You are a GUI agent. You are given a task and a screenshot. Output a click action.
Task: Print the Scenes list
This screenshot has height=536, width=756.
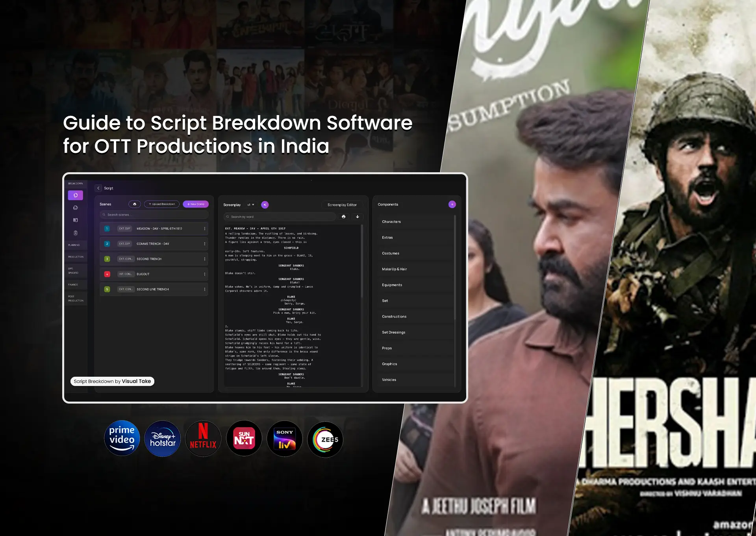(135, 204)
